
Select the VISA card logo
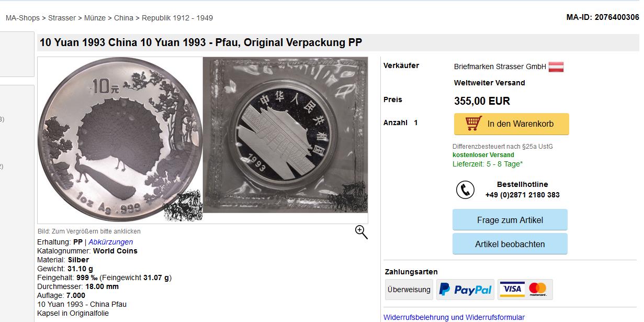tap(512, 289)
